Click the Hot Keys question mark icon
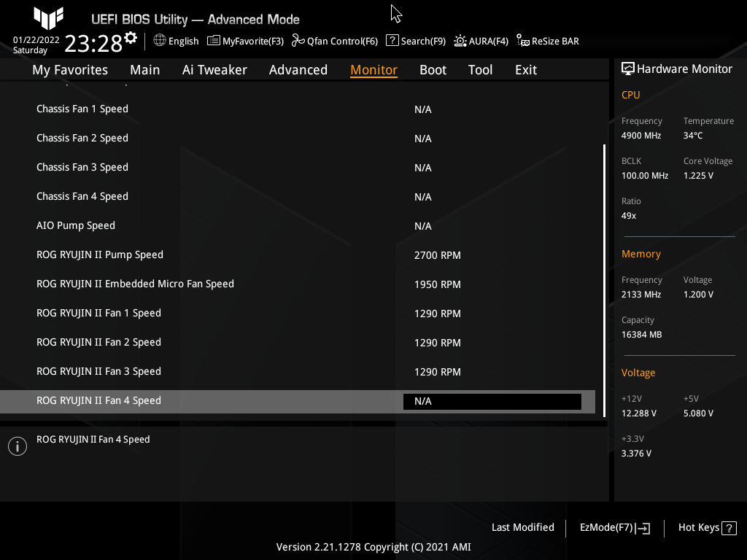Screen dimensions: 747x560 729,528
